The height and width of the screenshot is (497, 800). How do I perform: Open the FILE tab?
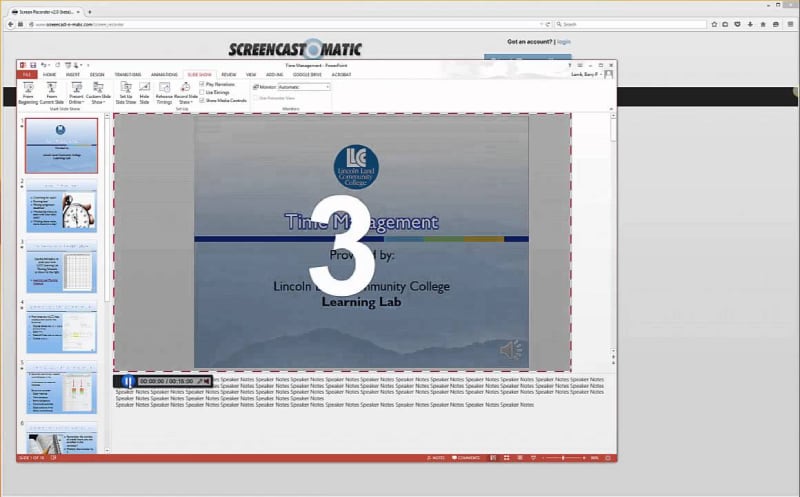[x=27, y=74]
